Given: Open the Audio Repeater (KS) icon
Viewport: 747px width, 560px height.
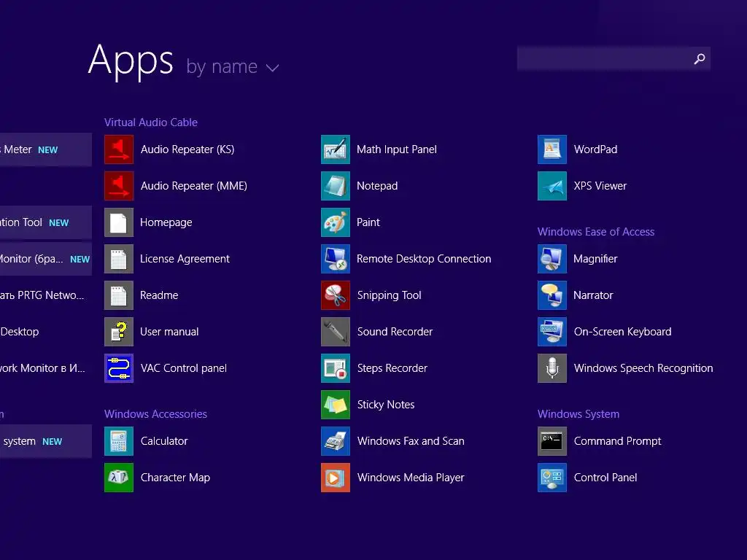Looking at the screenshot, I should (x=119, y=149).
